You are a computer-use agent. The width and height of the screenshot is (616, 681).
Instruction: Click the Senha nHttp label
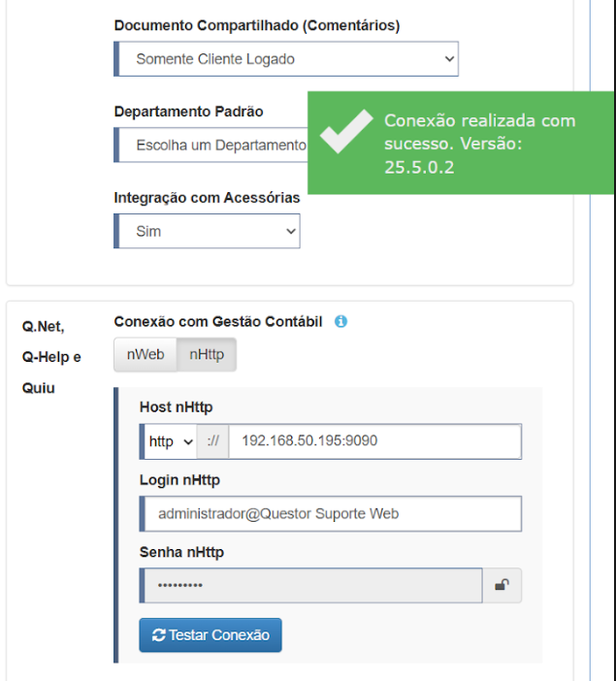click(x=181, y=552)
